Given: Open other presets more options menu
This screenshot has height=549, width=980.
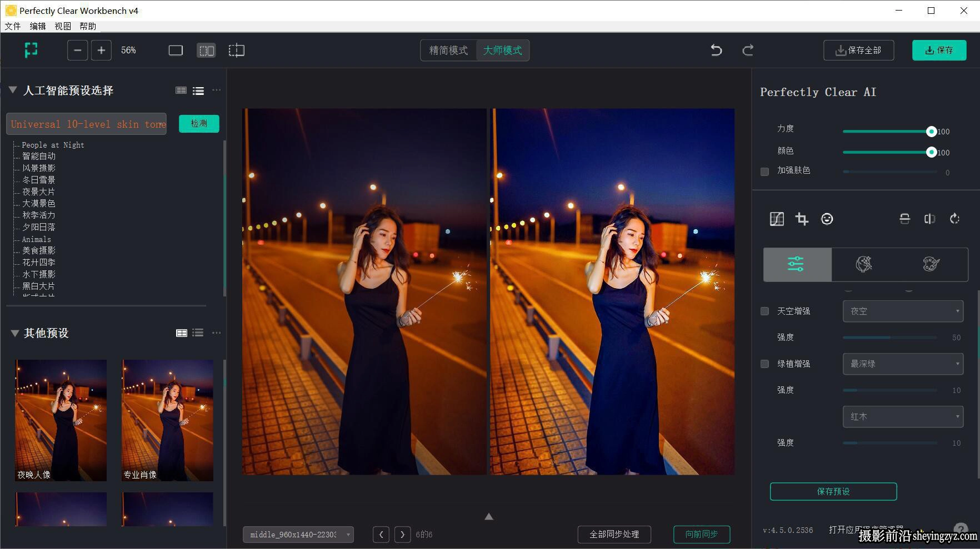Looking at the screenshot, I should [217, 333].
